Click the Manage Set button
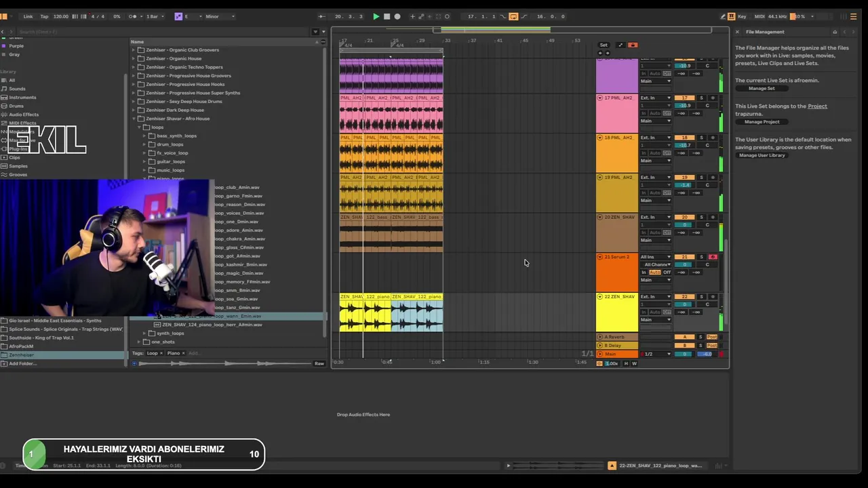Viewport: 868px width, 488px height. pos(762,88)
